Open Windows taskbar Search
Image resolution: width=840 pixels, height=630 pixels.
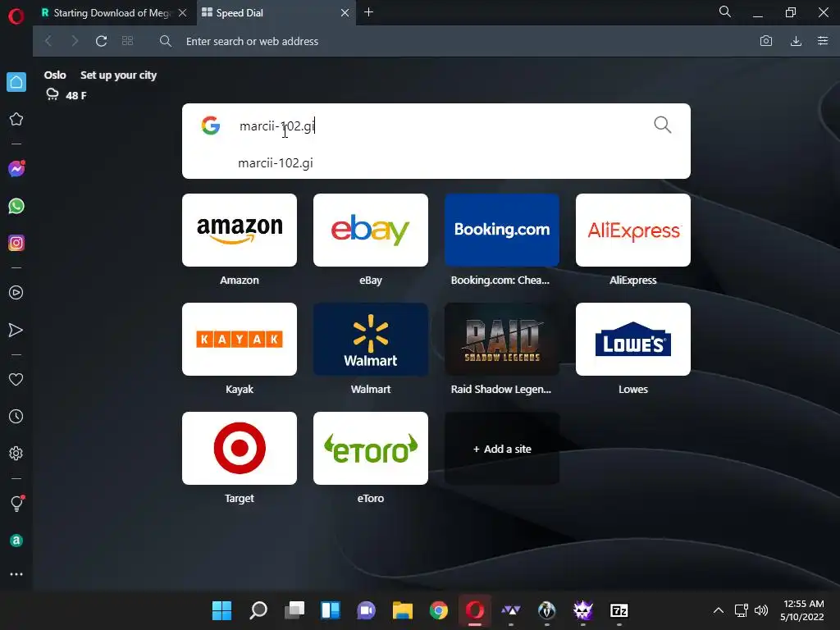258,610
